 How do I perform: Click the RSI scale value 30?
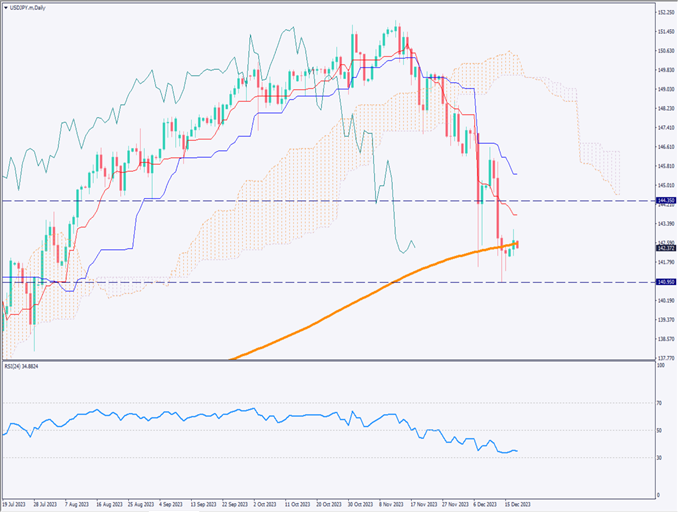(x=659, y=458)
